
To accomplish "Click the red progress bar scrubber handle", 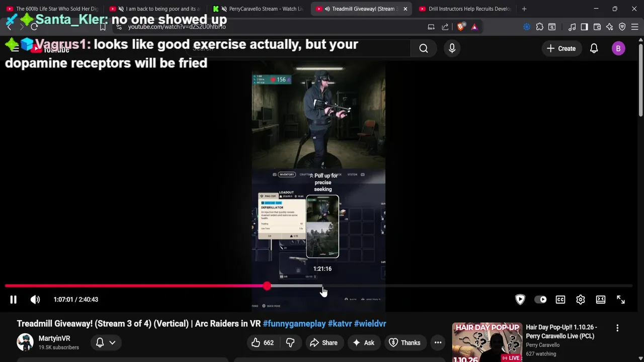I will pos(267,286).
